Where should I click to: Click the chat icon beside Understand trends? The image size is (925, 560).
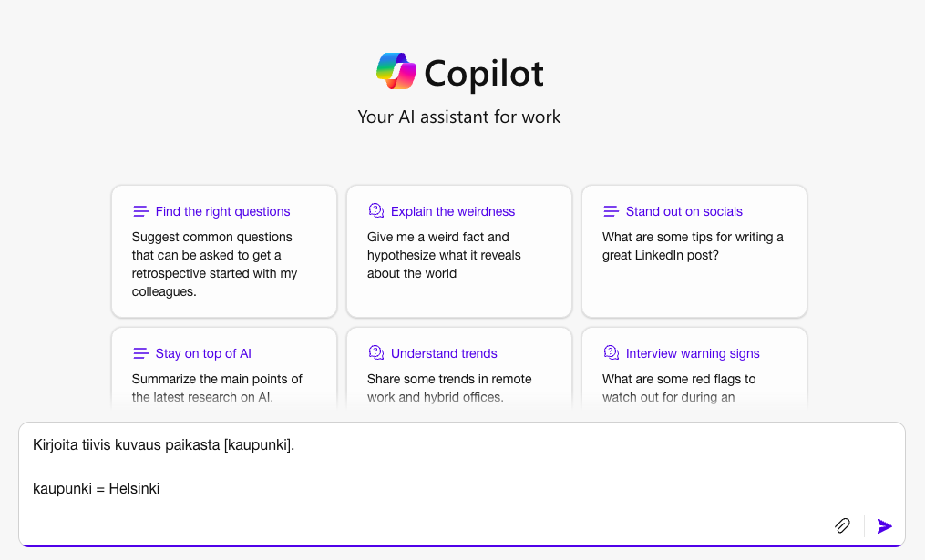click(375, 353)
